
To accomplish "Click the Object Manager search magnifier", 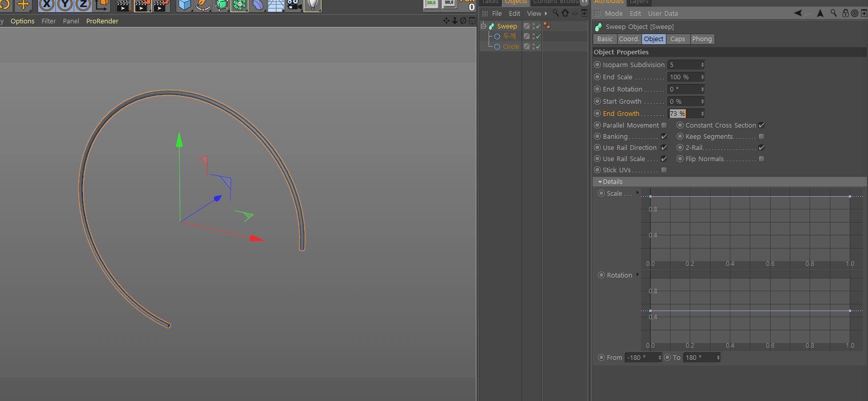I will coord(556,13).
